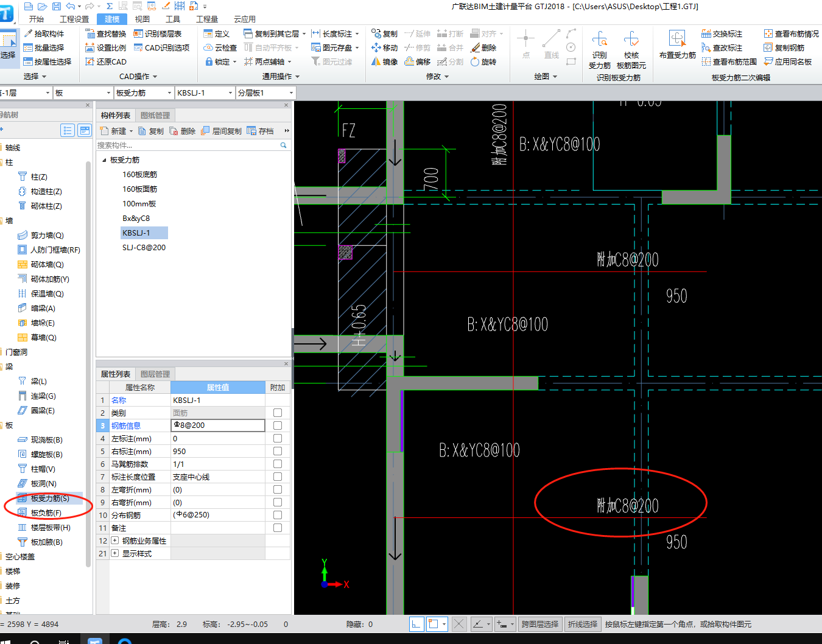Toggle 附加 checkbox for 钢筋信息 row

pos(278,425)
